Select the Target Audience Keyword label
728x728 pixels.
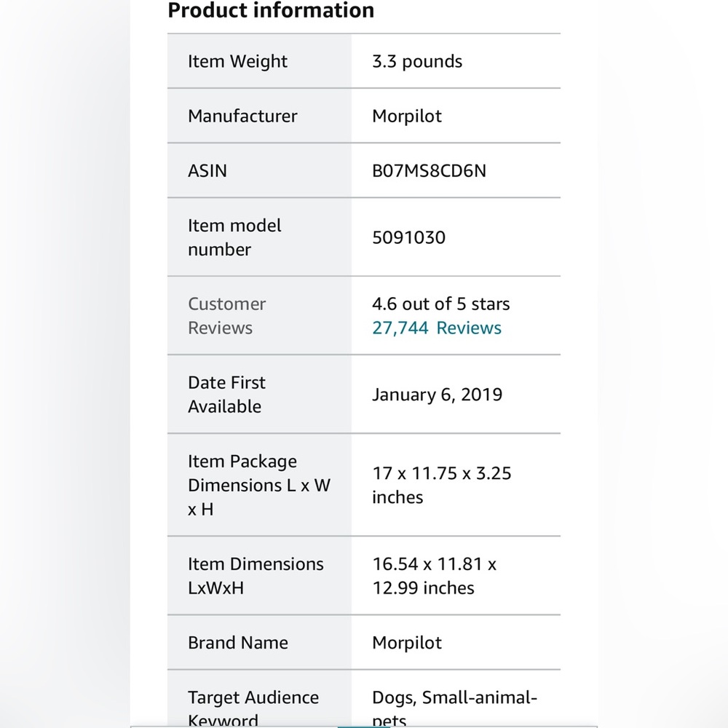(x=253, y=709)
